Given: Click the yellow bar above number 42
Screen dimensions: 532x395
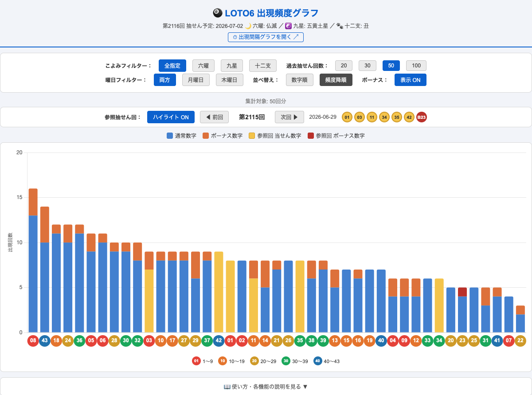Looking at the screenshot, I should (219, 292).
